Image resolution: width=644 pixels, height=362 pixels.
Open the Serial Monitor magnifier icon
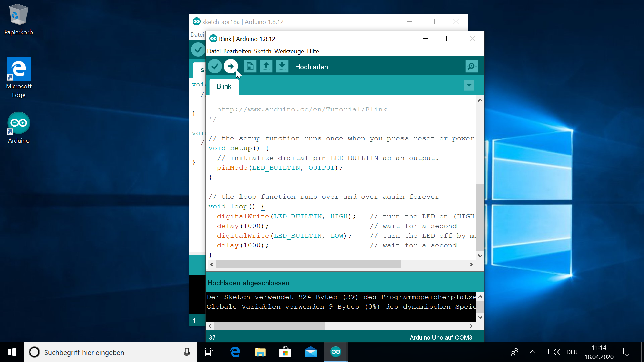[x=472, y=66]
